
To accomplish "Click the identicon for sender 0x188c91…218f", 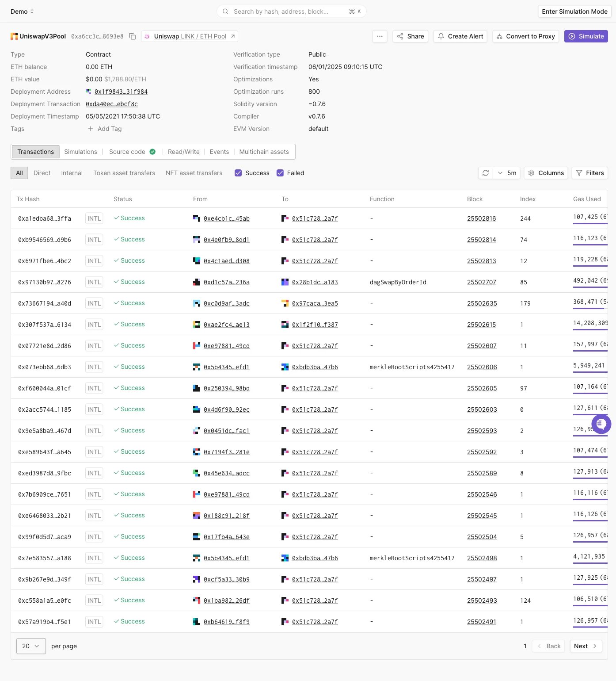I will [x=197, y=515].
